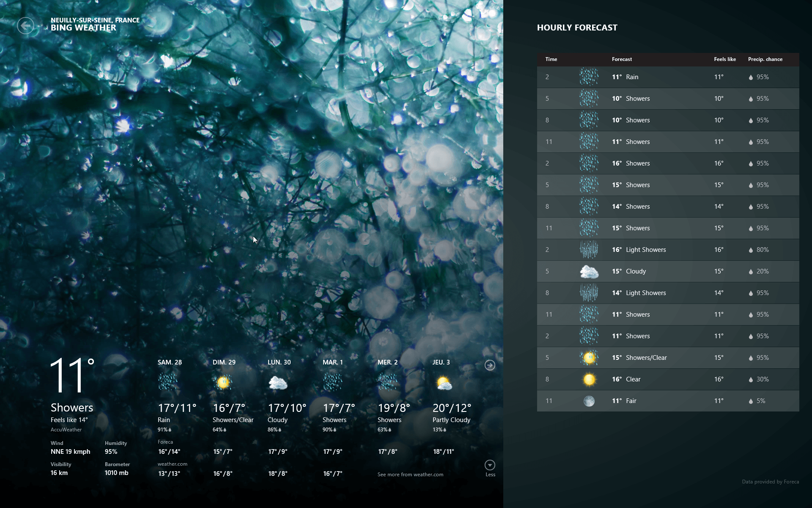
Task: Select the JEU. 3 day label
Action: (441, 362)
